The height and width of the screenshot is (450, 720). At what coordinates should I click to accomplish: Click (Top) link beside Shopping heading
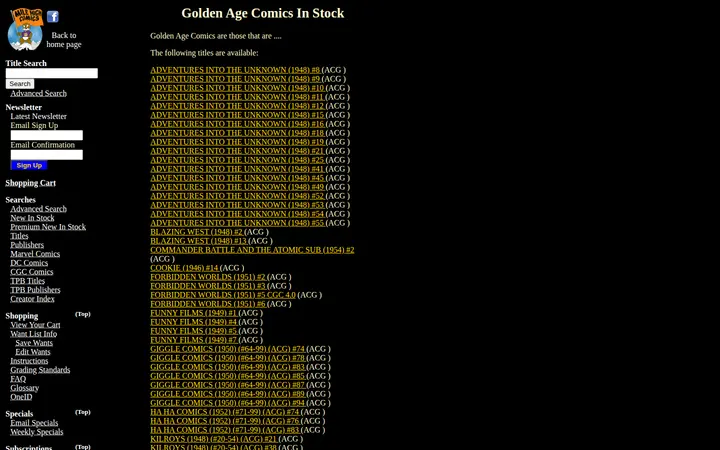coord(83,314)
